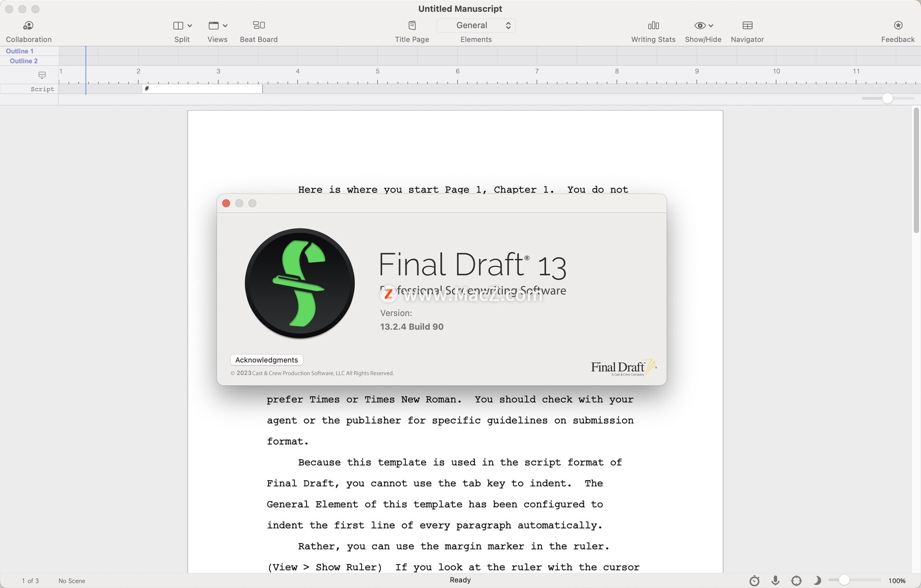Close the About Final Draft dialog
Screen dimensions: 921x588
(x=226, y=203)
